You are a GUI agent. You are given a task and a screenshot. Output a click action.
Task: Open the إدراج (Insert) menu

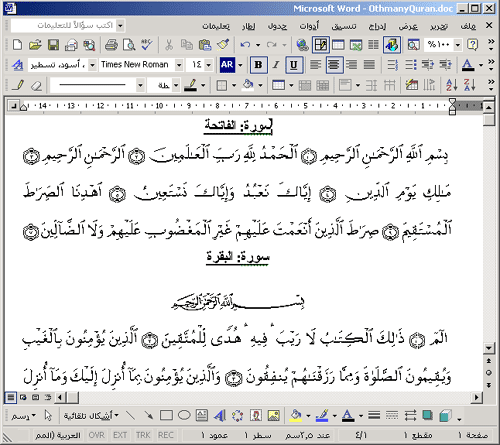click(377, 26)
